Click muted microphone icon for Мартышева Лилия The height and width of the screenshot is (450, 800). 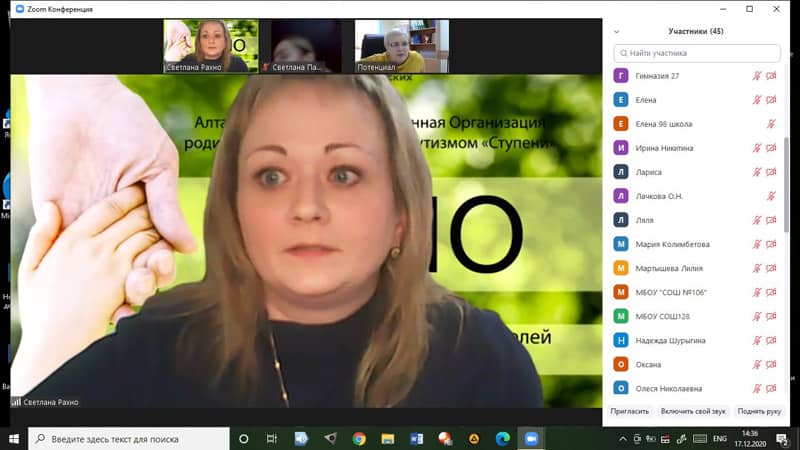point(757,268)
